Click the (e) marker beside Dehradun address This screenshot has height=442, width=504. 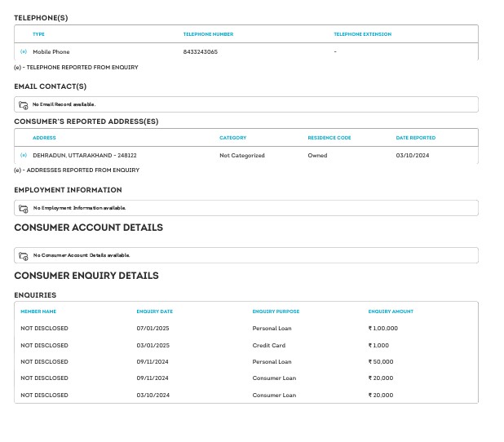(23, 155)
